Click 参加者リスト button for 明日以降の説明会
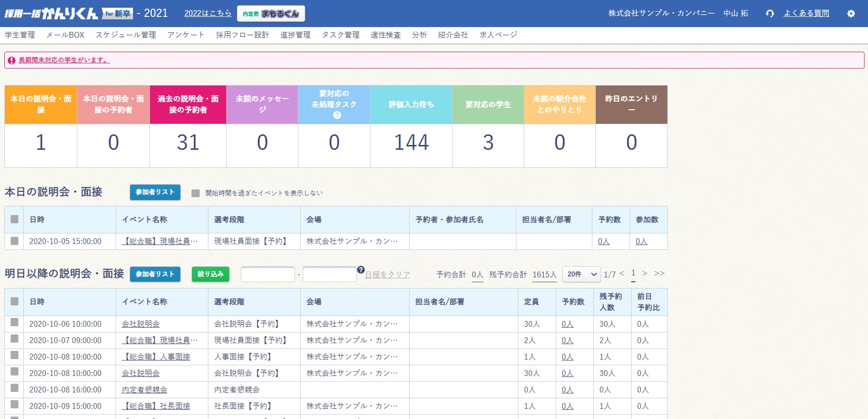Image resolution: width=868 pixels, height=419 pixels. (x=155, y=274)
